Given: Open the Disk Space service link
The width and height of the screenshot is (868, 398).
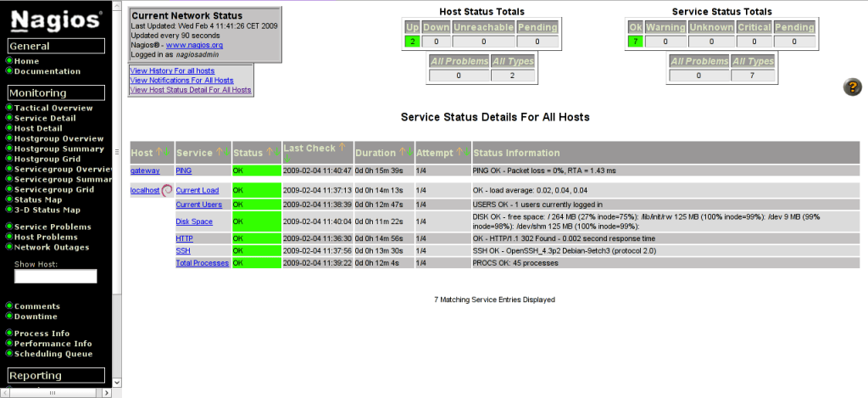Looking at the screenshot, I should (x=194, y=221).
